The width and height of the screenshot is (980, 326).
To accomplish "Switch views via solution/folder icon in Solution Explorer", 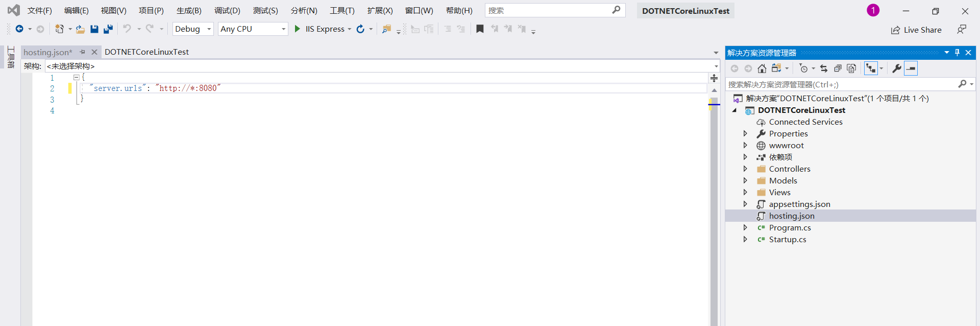I will [776, 68].
